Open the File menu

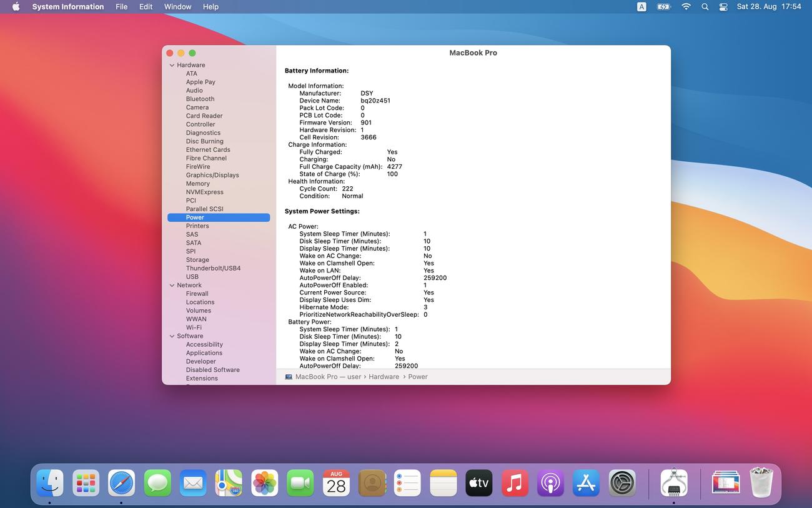122,6
